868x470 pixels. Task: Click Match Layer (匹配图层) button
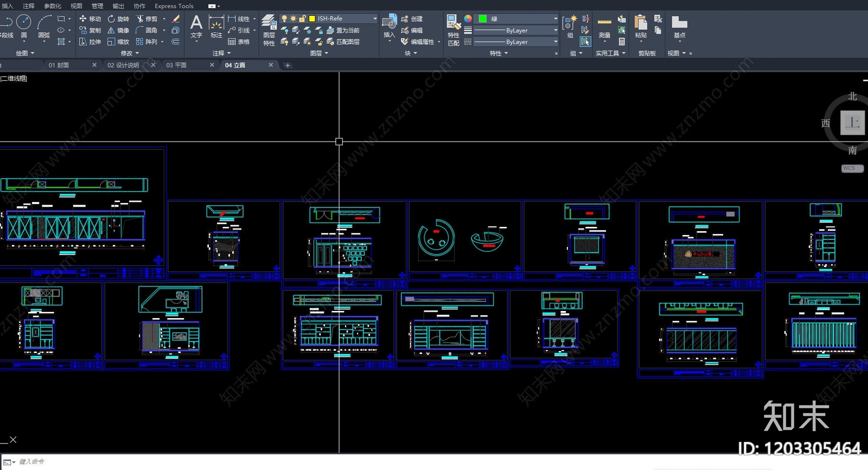click(x=343, y=42)
